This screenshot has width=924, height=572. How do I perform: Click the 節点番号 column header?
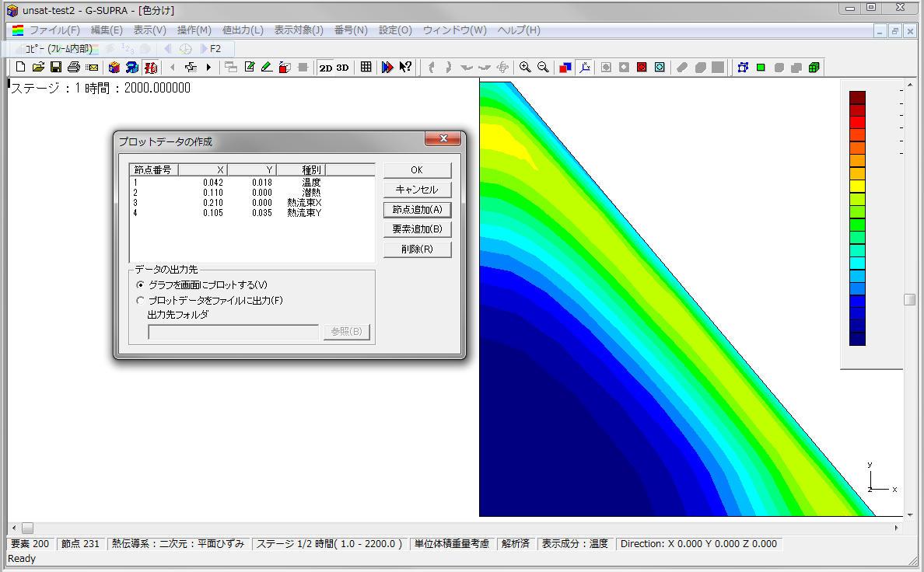(153, 169)
